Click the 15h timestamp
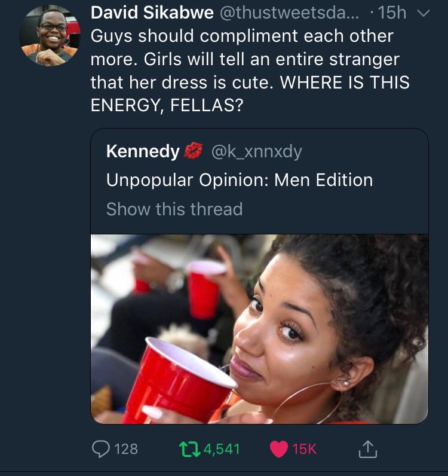 coord(392,13)
